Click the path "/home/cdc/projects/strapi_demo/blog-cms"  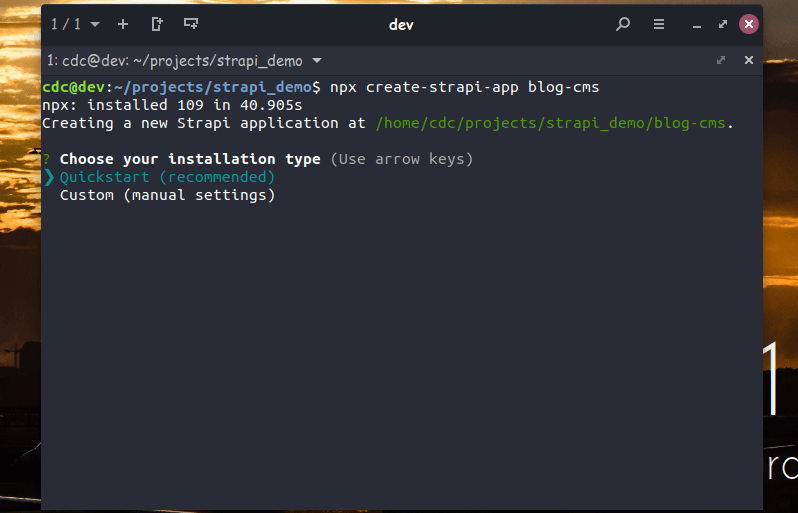(x=550, y=123)
